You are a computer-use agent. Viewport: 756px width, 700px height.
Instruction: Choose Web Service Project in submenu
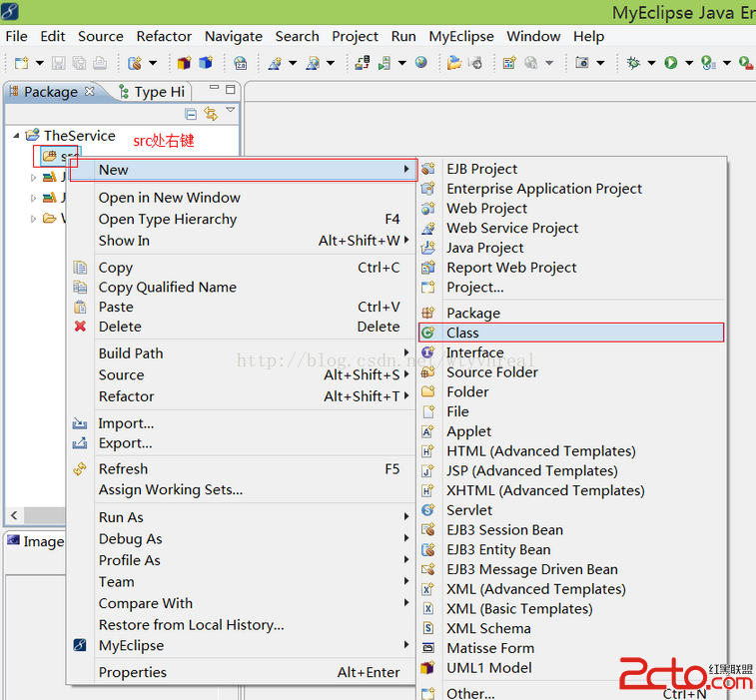(571, 228)
